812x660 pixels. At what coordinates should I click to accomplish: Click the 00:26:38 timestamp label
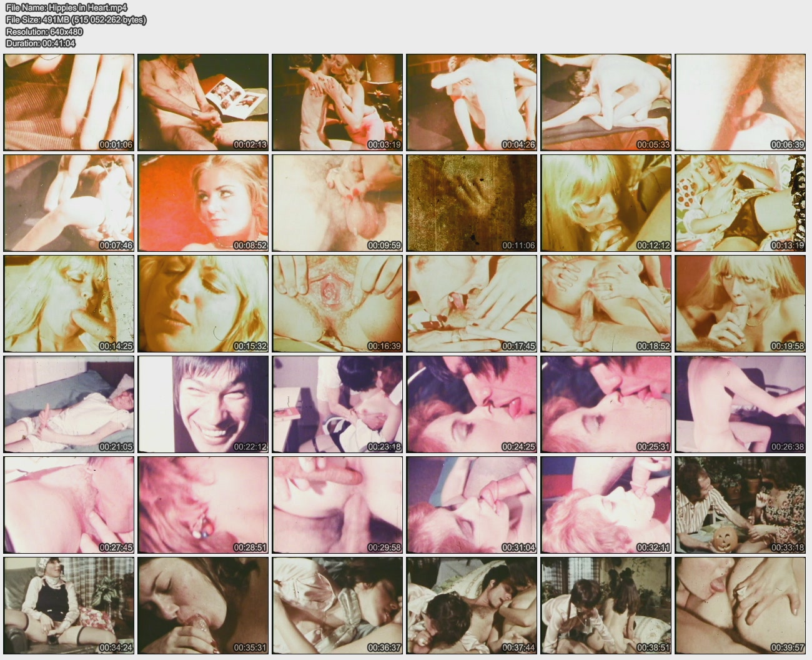click(787, 447)
